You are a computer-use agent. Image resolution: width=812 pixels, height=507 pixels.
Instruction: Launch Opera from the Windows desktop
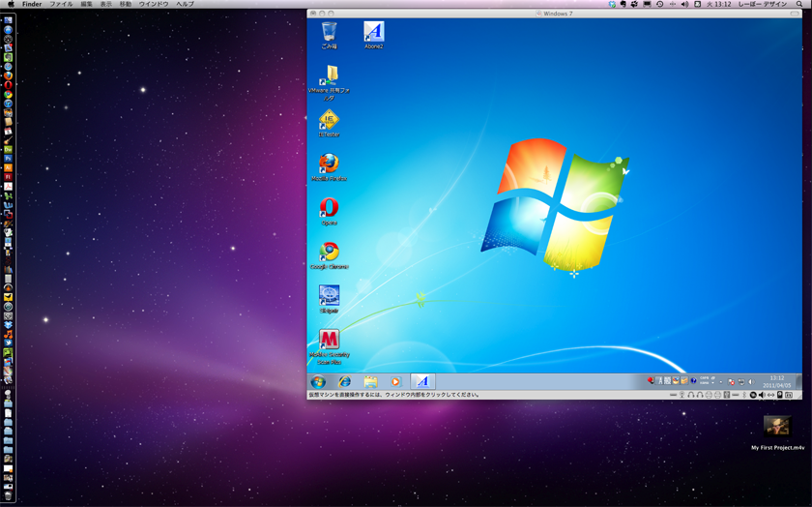point(329,211)
